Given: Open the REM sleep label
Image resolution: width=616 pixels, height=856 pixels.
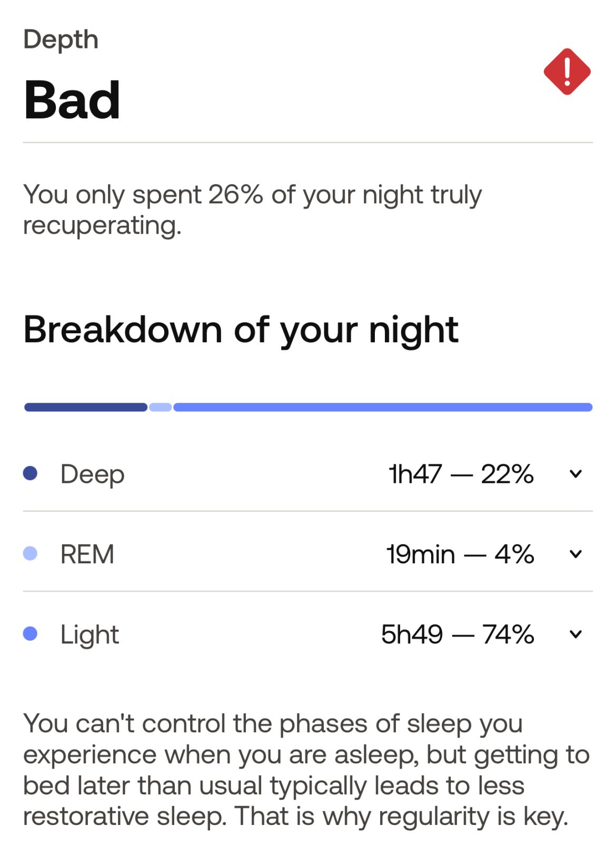Looking at the screenshot, I should 87,554.
